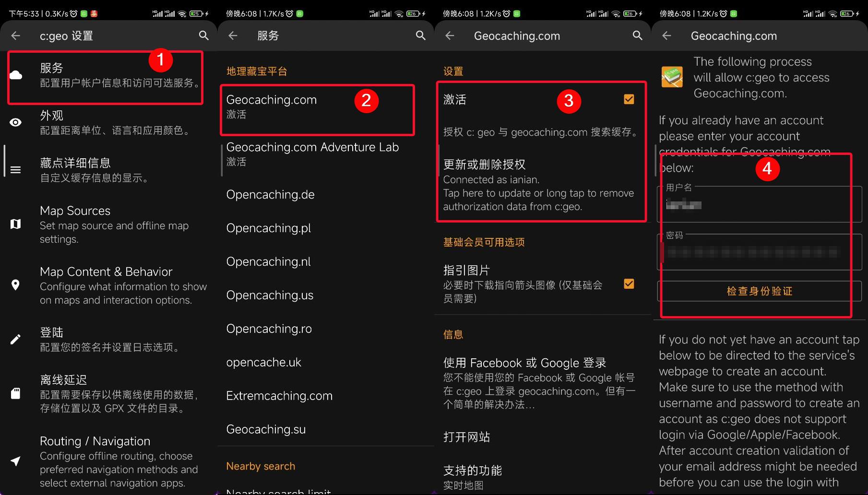Tap 检查身份验证 button
Screen dimensions: 868x495
pyautogui.click(x=759, y=291)
